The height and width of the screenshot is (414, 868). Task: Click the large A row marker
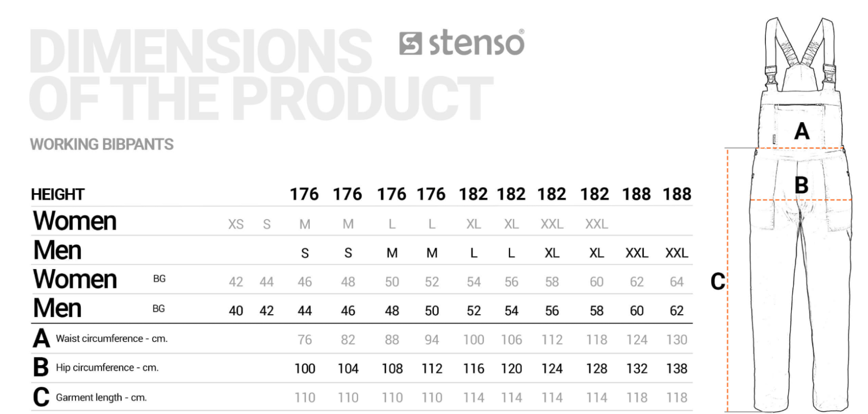41,339
